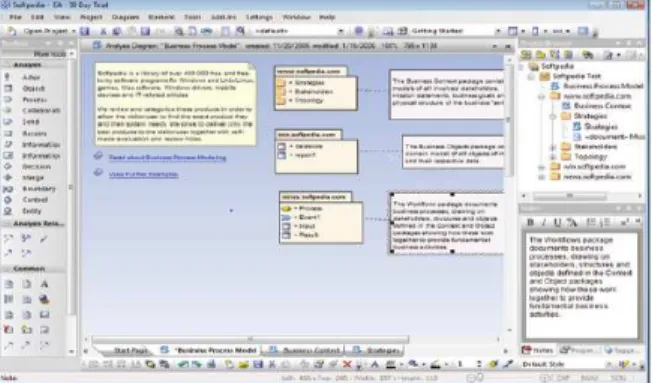
Task: Select the Workflows note on the diagram
Action: [x=447, y=223]
